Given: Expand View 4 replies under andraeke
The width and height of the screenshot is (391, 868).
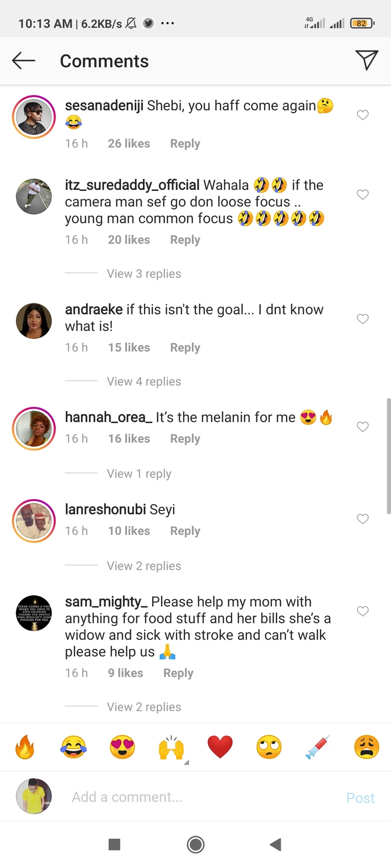Looking at the screenshot, I should pos(144,382).
